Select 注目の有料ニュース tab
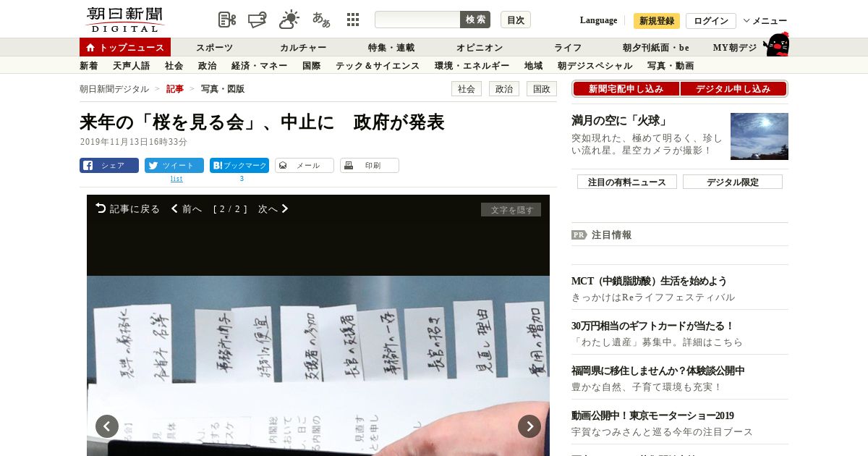868x456 pixels. tap(627, 182)
